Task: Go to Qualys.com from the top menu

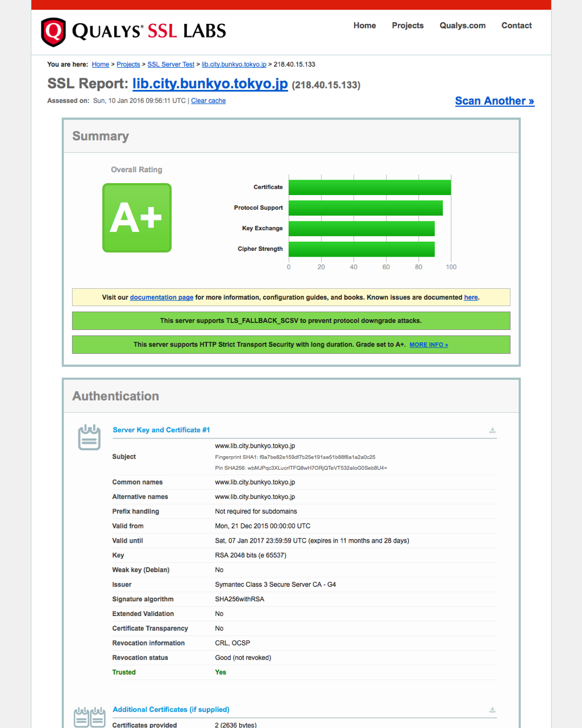Action: (463, 26)
